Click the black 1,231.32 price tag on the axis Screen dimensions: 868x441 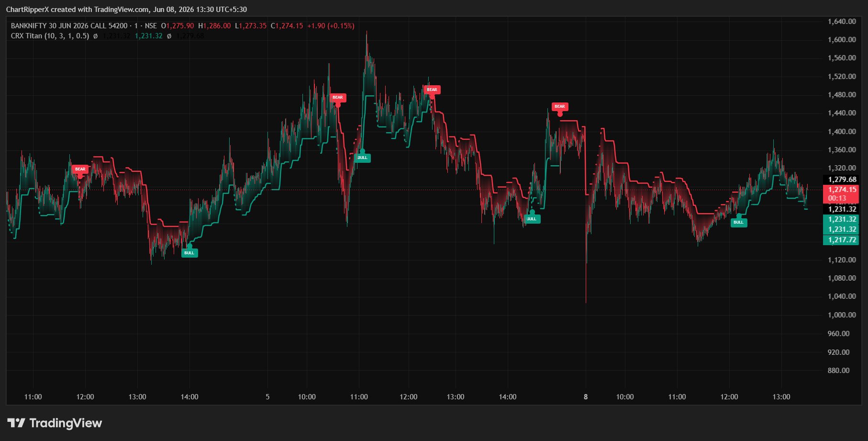tap(841, 209)
